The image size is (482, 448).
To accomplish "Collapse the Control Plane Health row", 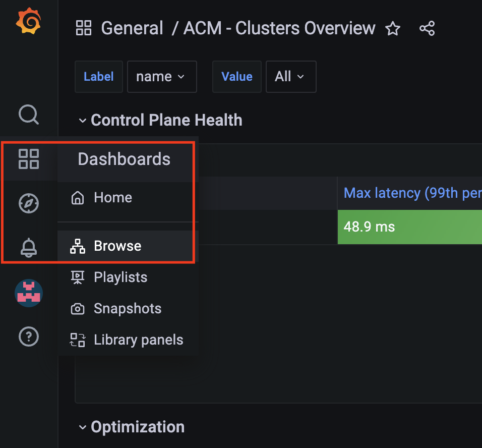I will coord(82,120).
